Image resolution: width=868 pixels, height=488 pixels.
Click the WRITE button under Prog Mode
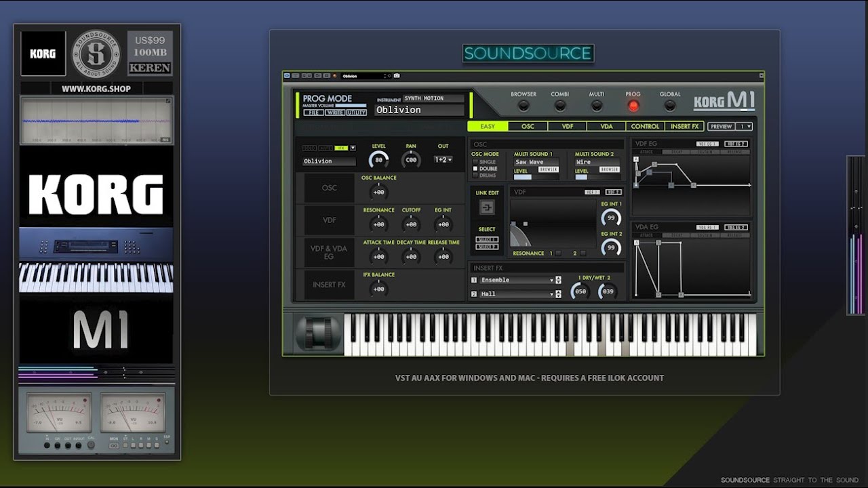(335, 113)
